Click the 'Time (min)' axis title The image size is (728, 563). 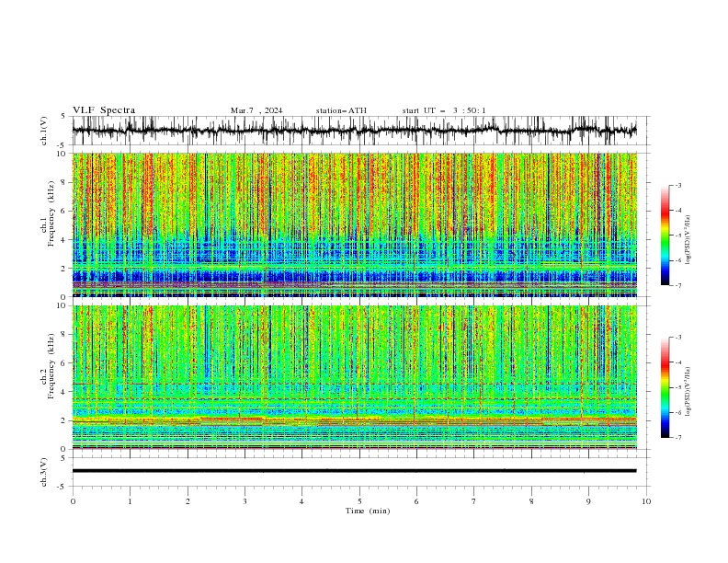[368, 511]
